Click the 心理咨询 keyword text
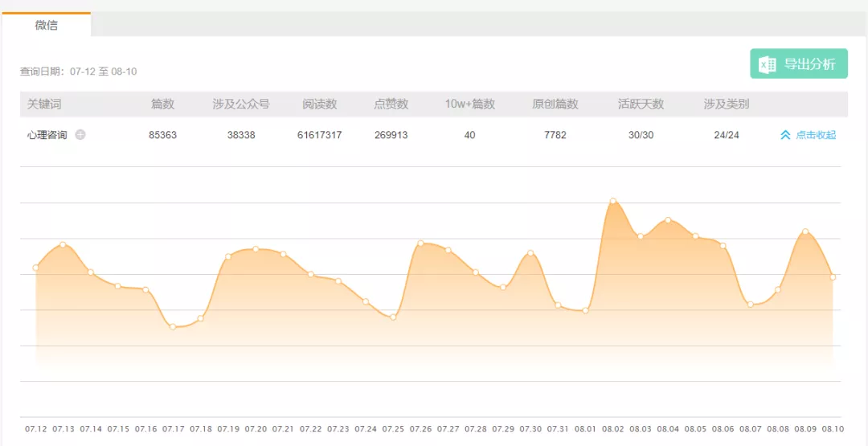This screenshot has height=446, width=868. 47,135
